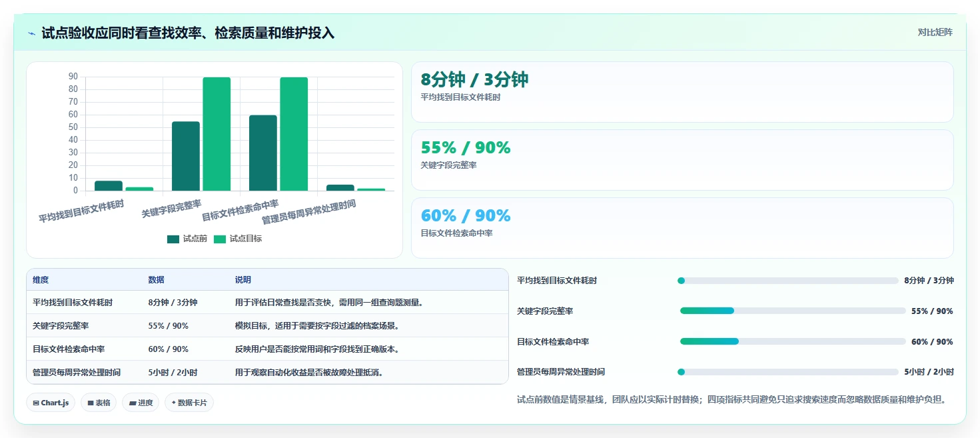This screenshot has width=980, height=438.
Task: Toggle the 试点目标 legend swatch
Action: 220,239
